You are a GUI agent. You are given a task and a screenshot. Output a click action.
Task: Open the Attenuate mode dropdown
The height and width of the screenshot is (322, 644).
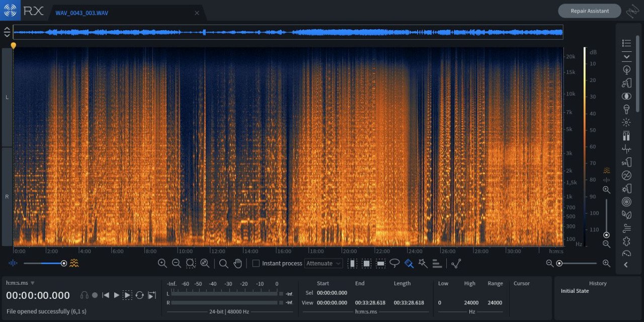tap(324, 263)
